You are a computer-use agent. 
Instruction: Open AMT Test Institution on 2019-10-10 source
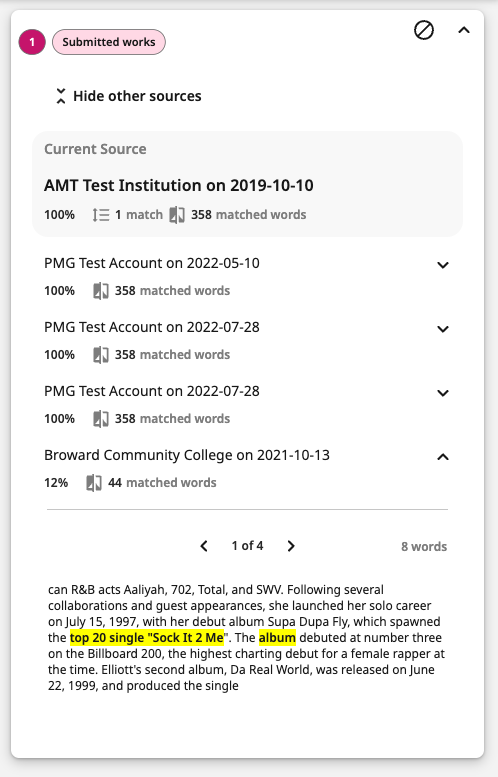[179, 185]
